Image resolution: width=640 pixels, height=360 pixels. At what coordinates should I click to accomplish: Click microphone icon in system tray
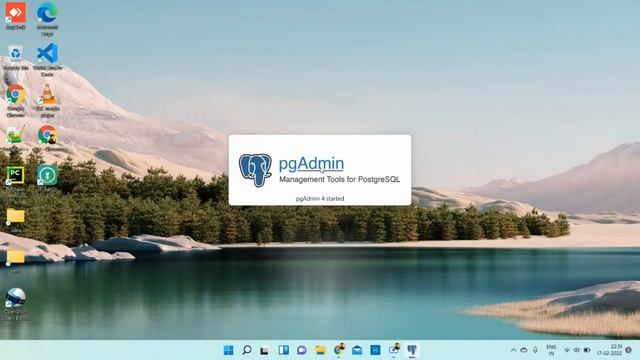click(x=535, y=350)
